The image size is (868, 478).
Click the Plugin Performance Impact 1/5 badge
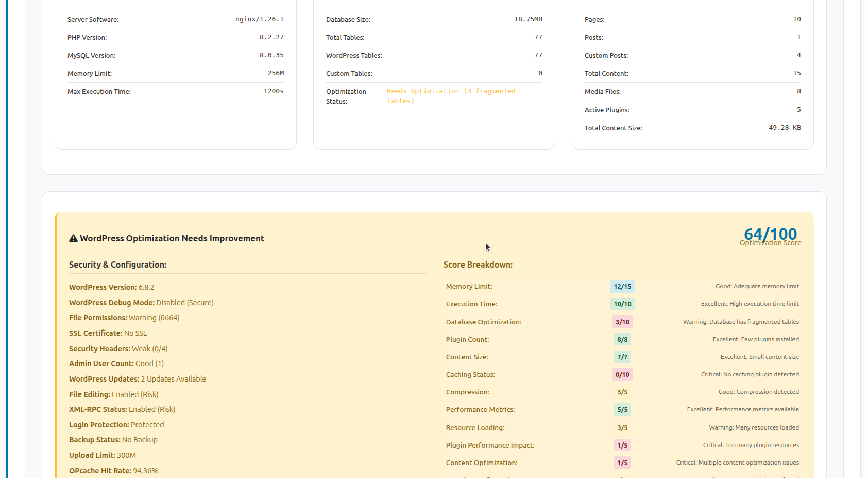click(622, 446)
